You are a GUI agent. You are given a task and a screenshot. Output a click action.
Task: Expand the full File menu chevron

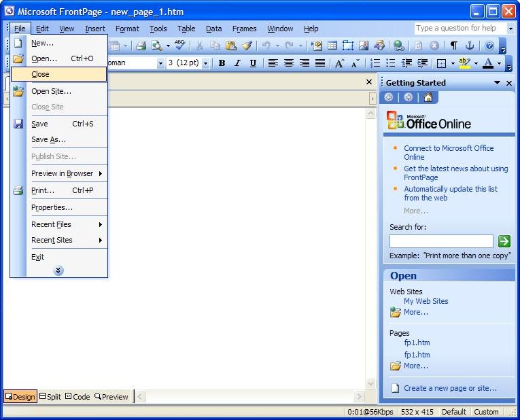click(58, 270)
